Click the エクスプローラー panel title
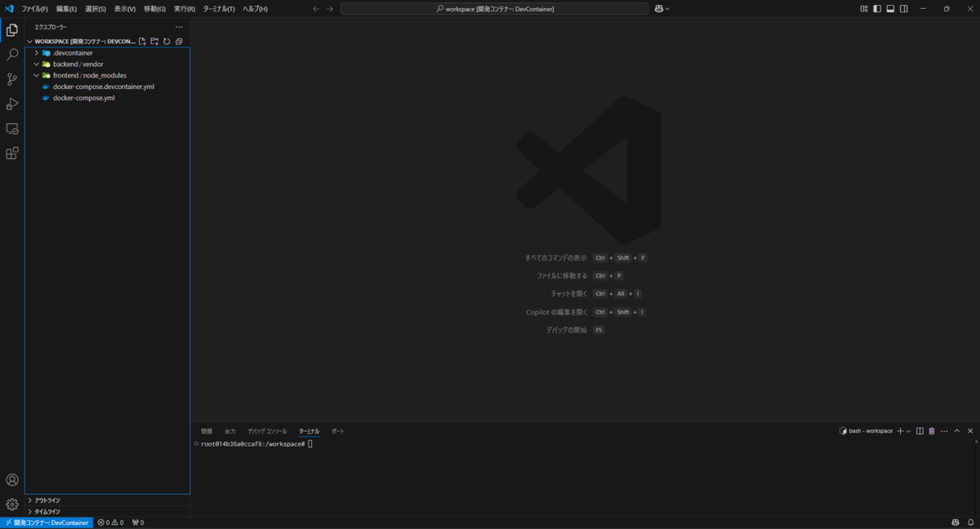Viewport: 980px width, 529px height. (x=51, y=27)
